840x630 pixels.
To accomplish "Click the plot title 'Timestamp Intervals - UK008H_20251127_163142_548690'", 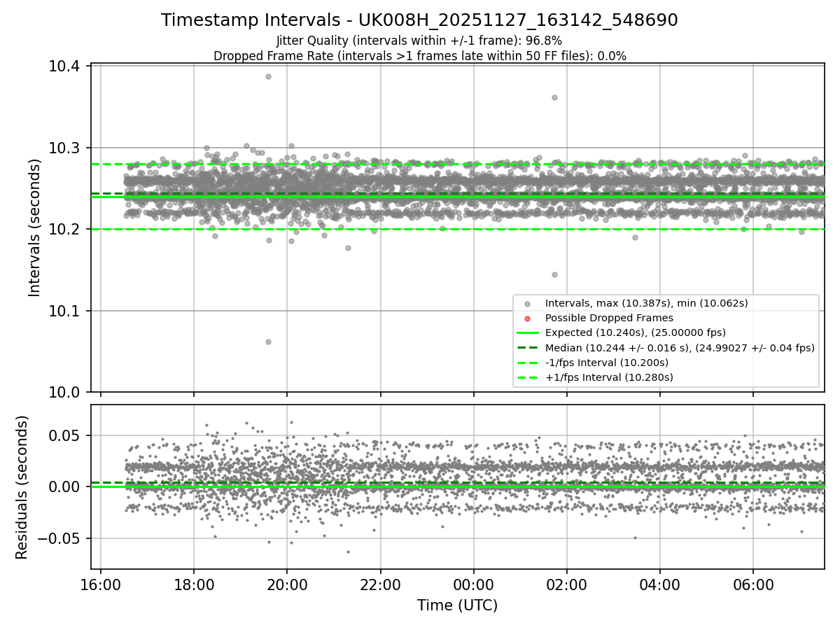I will pyautogui.click(x=419, y=20).
